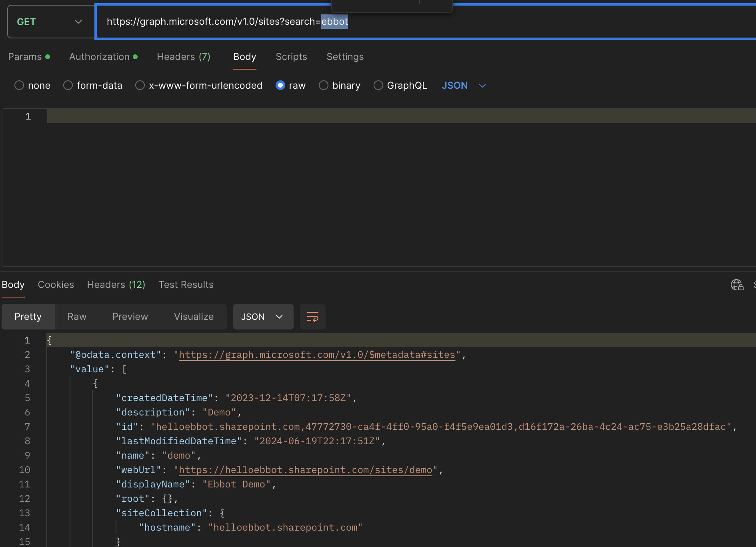Switch response view to Raw
Image resolution: width=756 pixels, height=547 pixels.
77,317
